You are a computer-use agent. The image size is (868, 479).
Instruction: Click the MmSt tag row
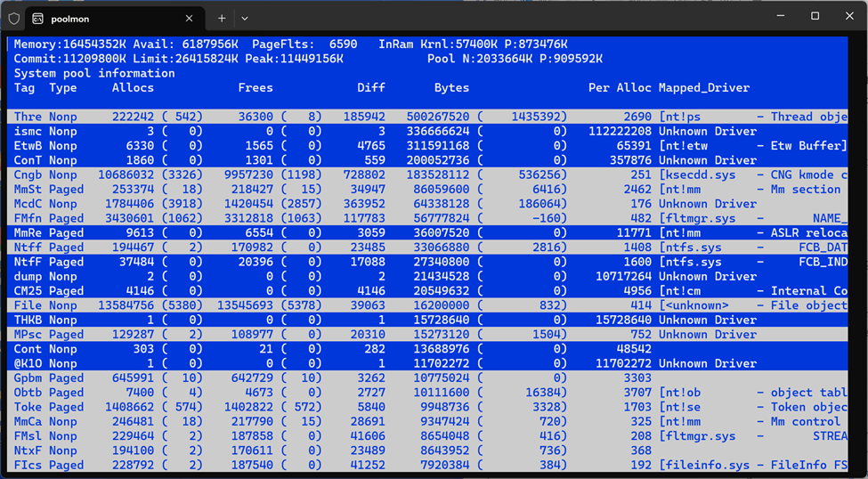pos(427,189)
